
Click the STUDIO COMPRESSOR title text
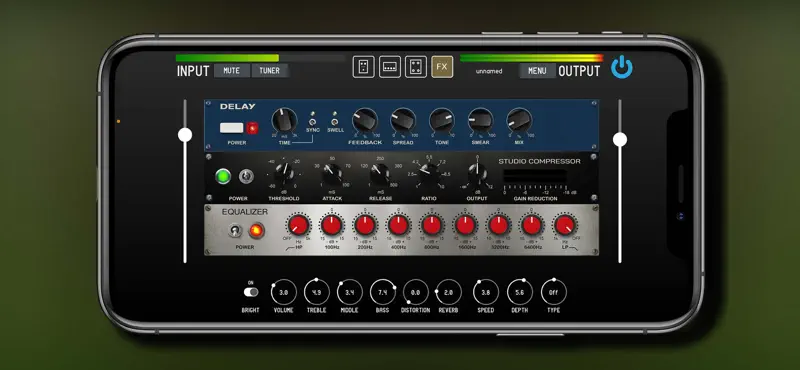(539, 161)
